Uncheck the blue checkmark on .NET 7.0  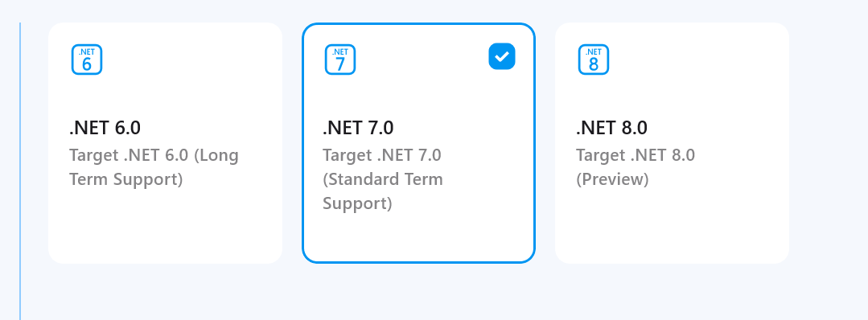click(502, 56)
